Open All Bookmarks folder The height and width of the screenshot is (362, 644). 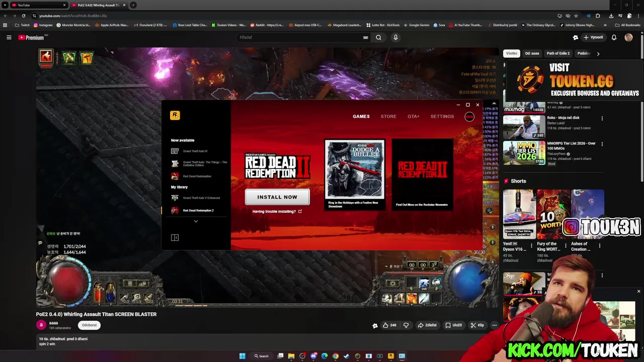coord(627,25)
